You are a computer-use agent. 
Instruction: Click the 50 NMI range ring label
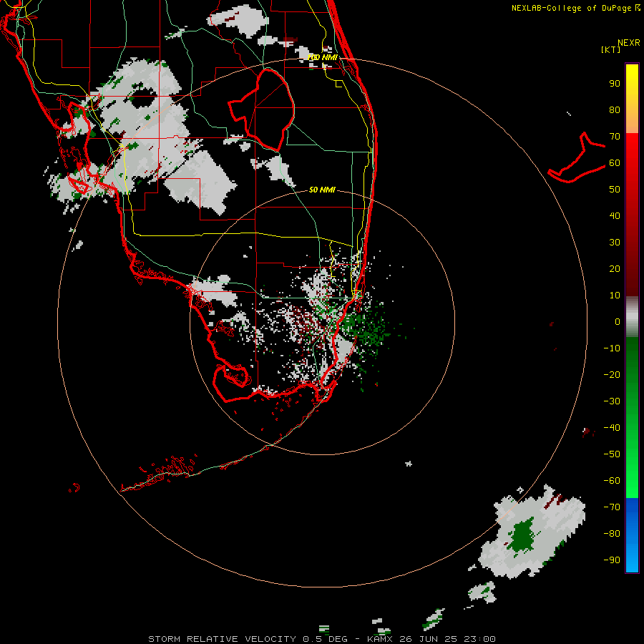pos(322,190)
